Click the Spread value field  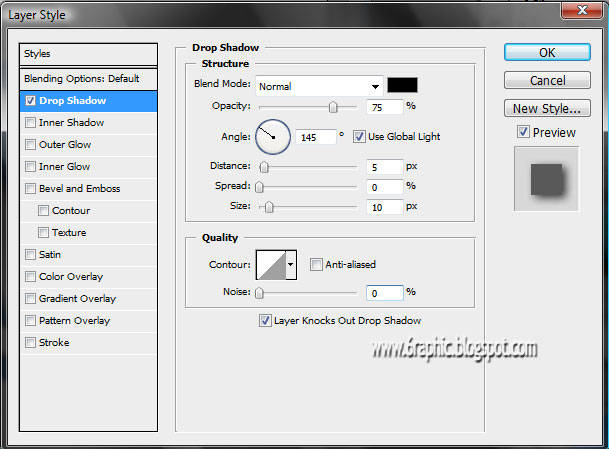click(x=385, y=187)
